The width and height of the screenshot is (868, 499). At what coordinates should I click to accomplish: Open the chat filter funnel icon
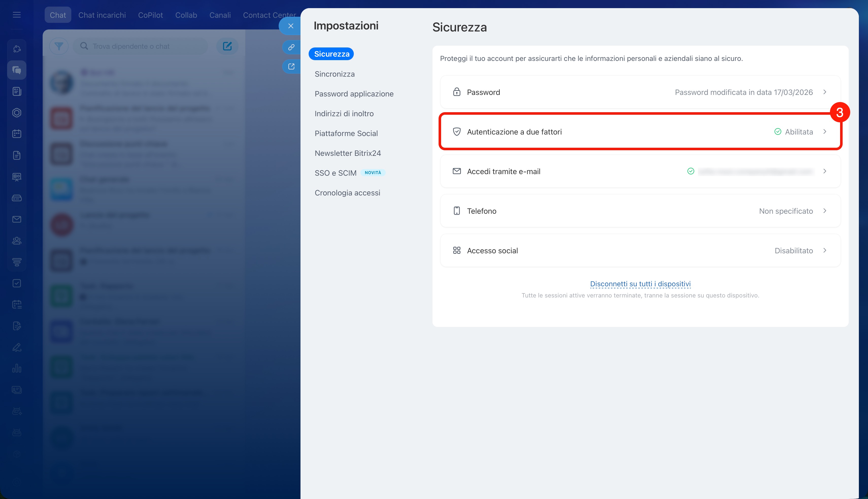tap(59, 46)
